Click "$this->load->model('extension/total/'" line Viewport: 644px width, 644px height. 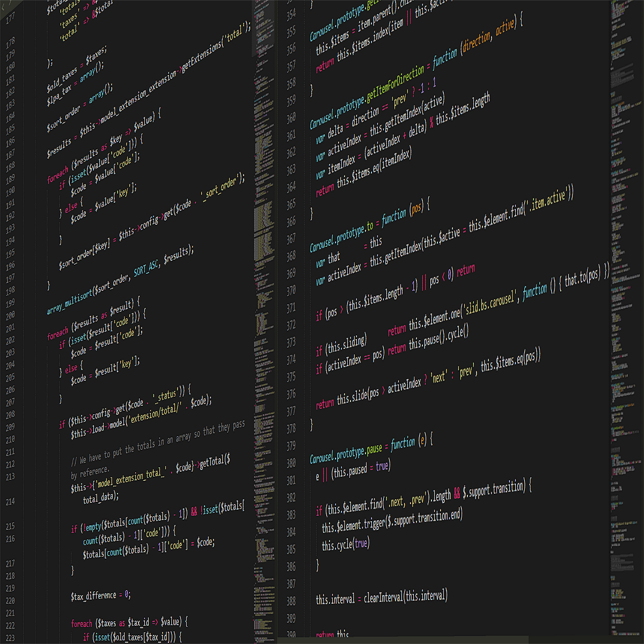point(141,418)
